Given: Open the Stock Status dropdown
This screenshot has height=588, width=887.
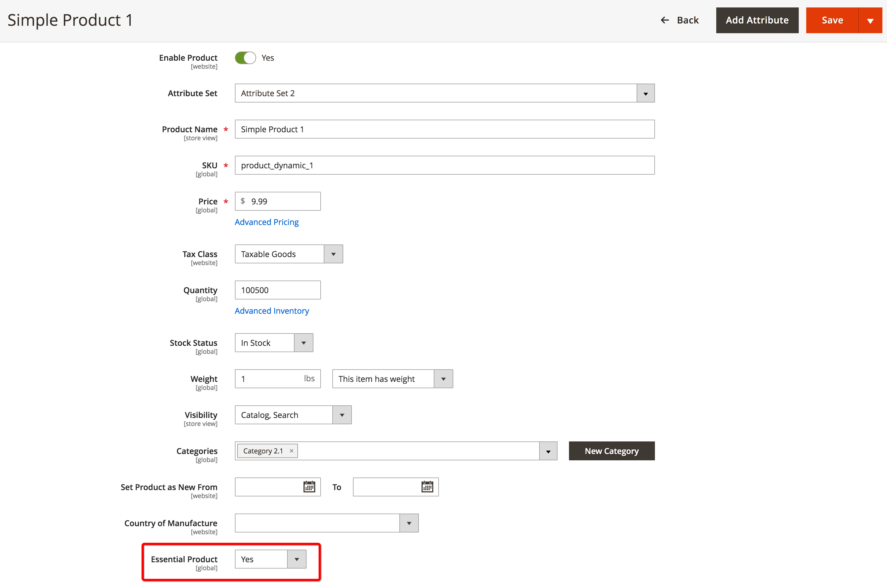Looking at the screenshot, I should pos(303,343).
